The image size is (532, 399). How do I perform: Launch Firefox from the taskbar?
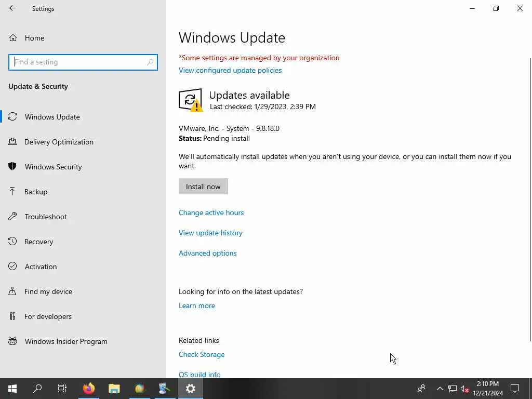(x=89, y=389)
